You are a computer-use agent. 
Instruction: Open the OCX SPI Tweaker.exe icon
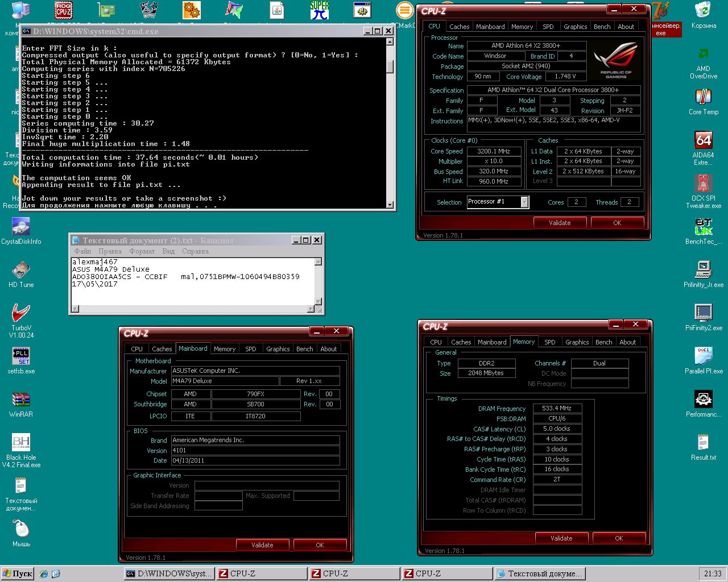[704, 191]
